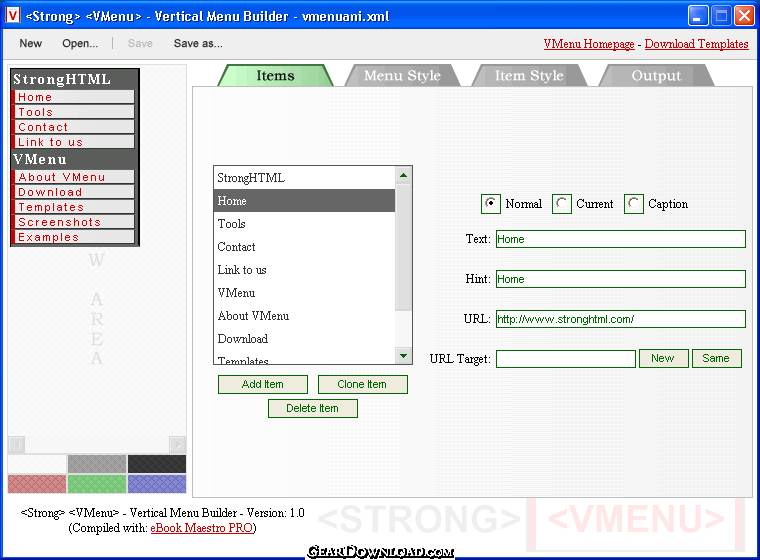Open the eBook Maestro PRO link

[202, 528]
